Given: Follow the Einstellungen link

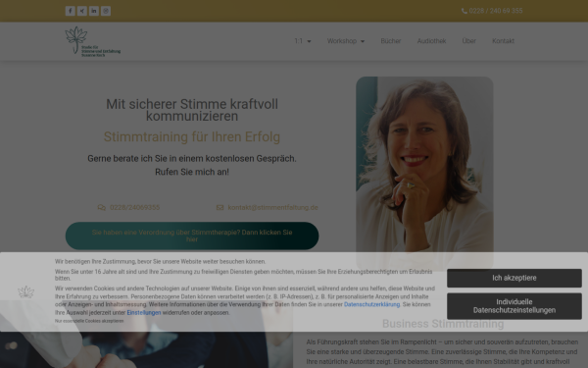Looking at the screenshot, I should 144,312.
